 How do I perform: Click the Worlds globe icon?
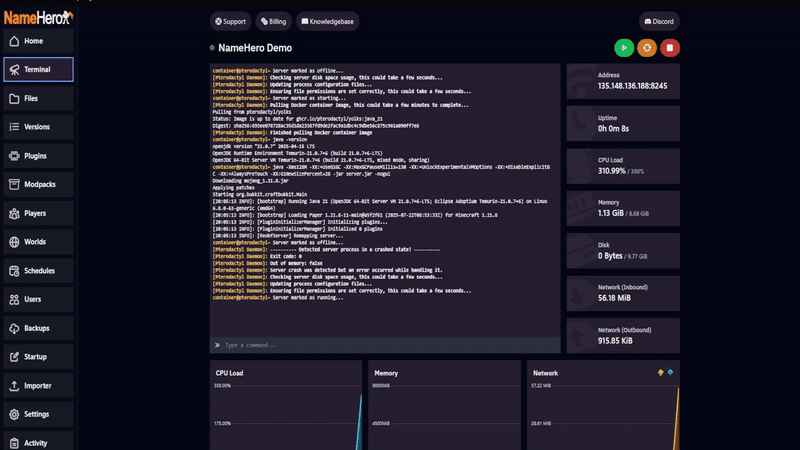(14, 242)
